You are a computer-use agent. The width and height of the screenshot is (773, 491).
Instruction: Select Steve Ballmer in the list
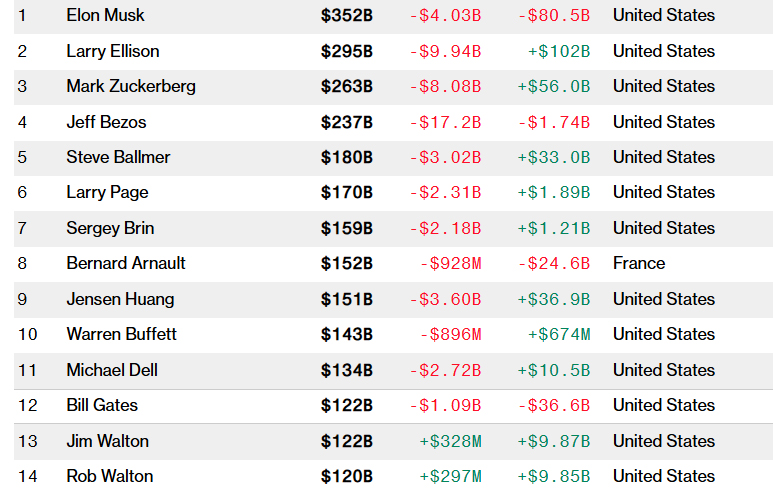click(x=118, y=157)
